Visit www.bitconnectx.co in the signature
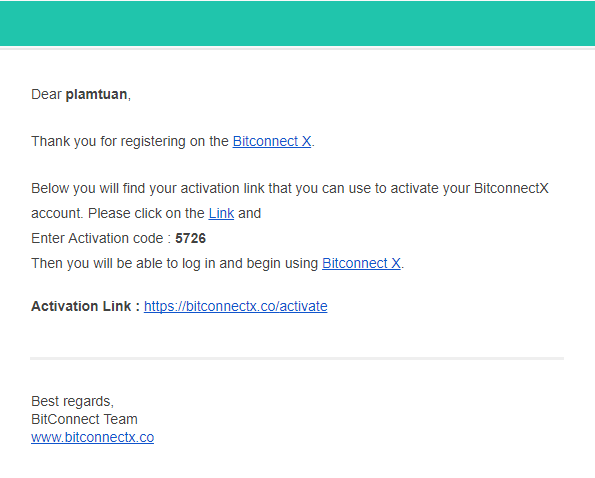 [x=93, y=437]
